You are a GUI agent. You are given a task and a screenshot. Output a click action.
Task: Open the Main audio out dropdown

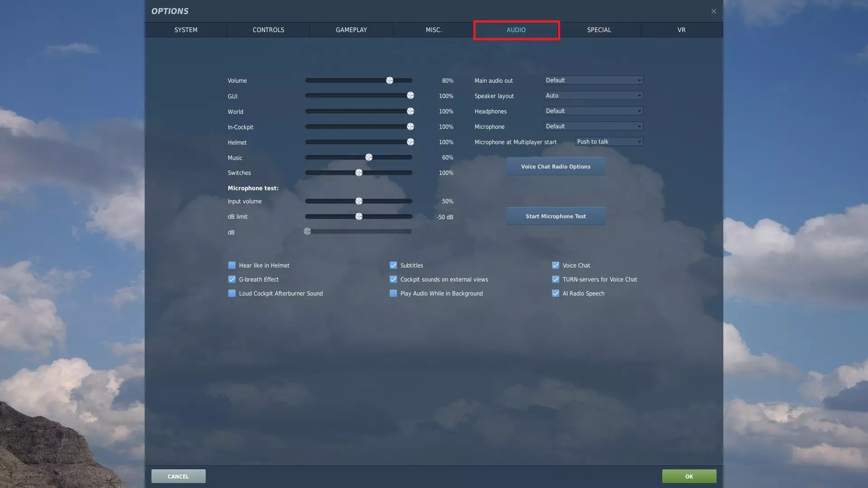(x=593, y=80)
